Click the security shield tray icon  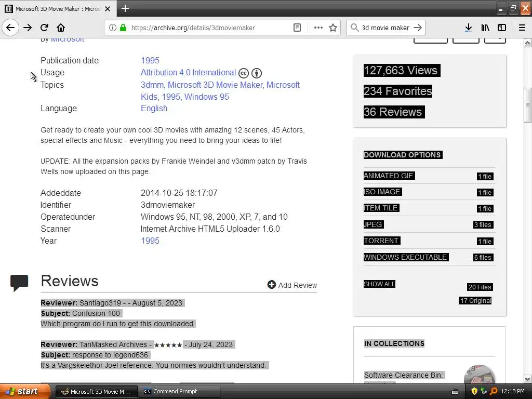pyautogui.click(x=474, y=391)
